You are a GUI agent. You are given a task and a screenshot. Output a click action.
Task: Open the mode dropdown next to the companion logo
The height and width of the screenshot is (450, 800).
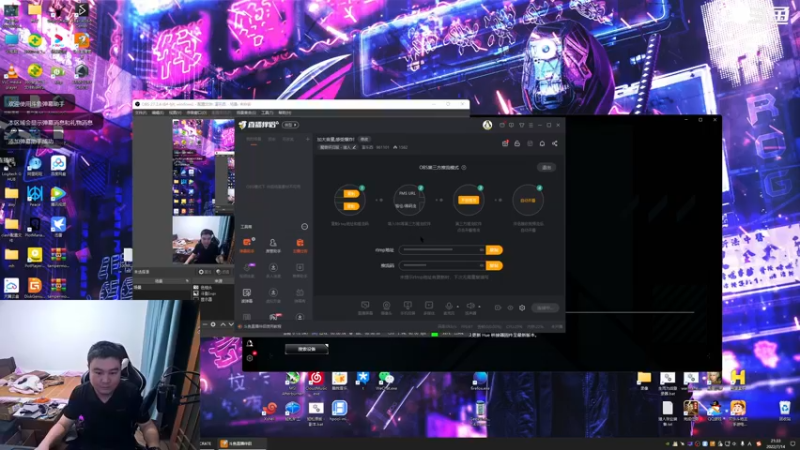point(291,125)
